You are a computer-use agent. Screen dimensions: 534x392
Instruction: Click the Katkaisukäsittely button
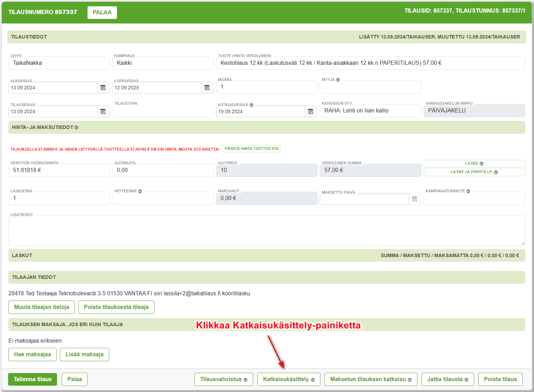click(x=289, y=379)
